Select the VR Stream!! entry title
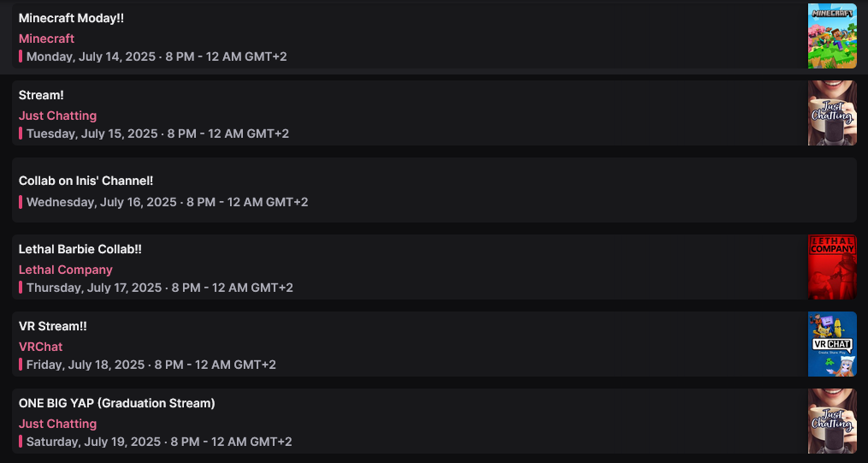This screenshot has width=868, height=463. pyautogui.click(x=53, y=326)
